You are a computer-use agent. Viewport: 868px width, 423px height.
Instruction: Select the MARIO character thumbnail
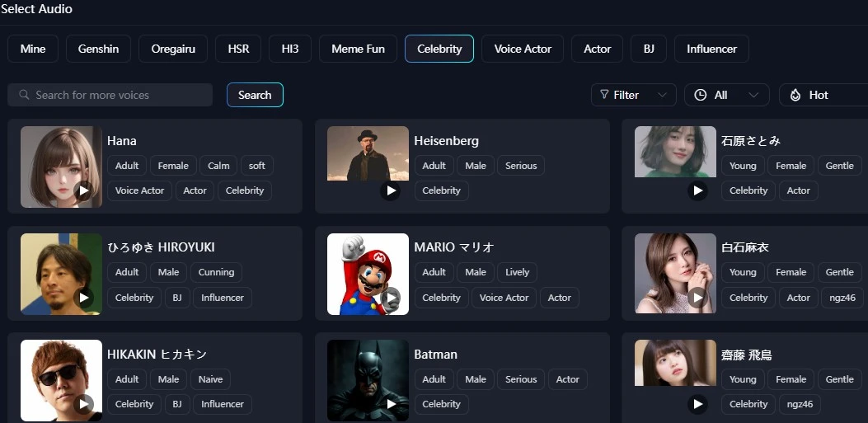[x=368, y=274]
